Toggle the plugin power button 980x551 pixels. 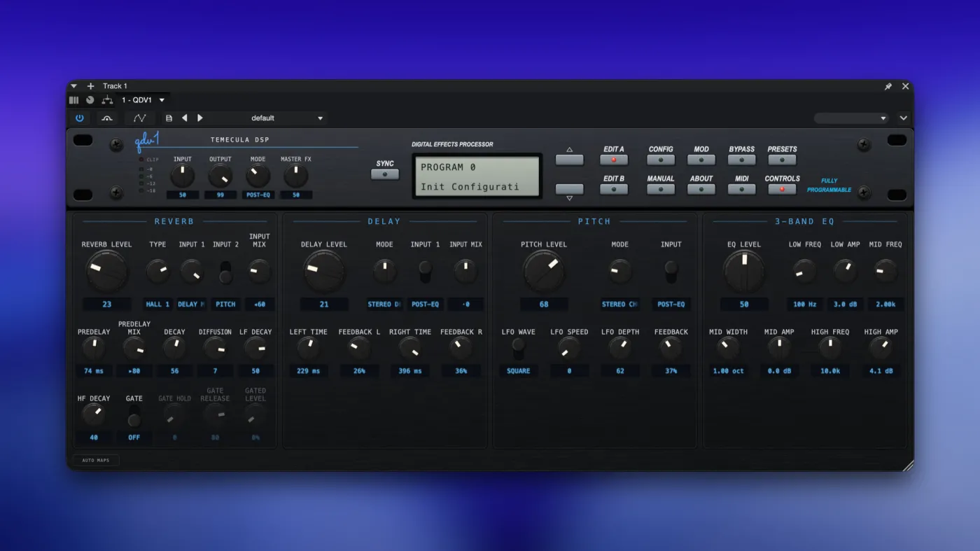(x=79, y=118)
